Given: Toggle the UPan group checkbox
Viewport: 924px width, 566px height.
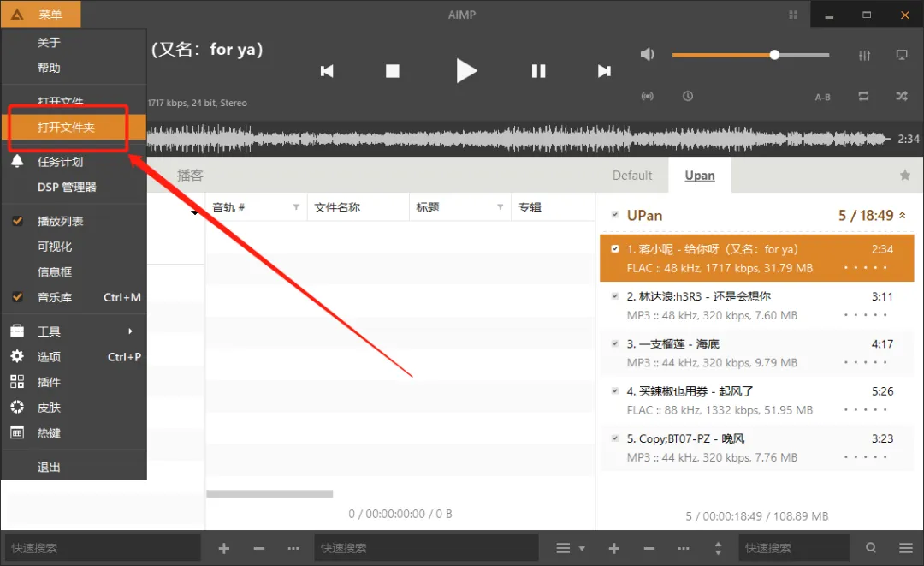Looking at the screenshot, I should [615, 215].
